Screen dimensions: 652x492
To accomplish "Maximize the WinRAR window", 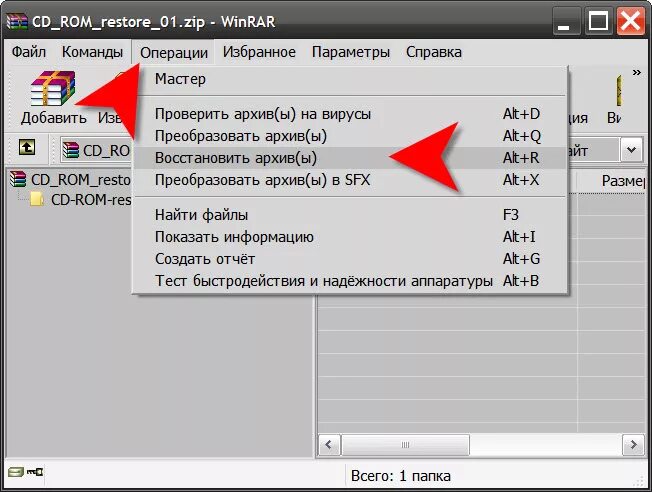I will click(x=598, y=21).
